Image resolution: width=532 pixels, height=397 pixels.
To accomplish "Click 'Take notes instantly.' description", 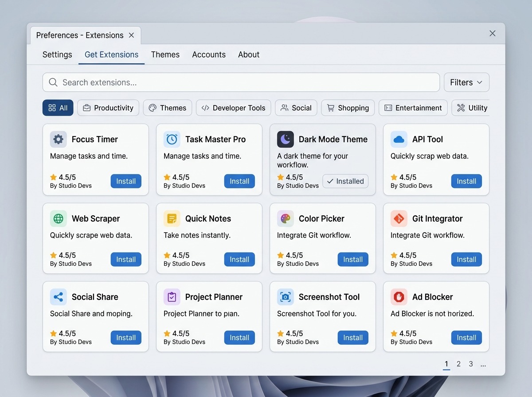I will point(197,235).
